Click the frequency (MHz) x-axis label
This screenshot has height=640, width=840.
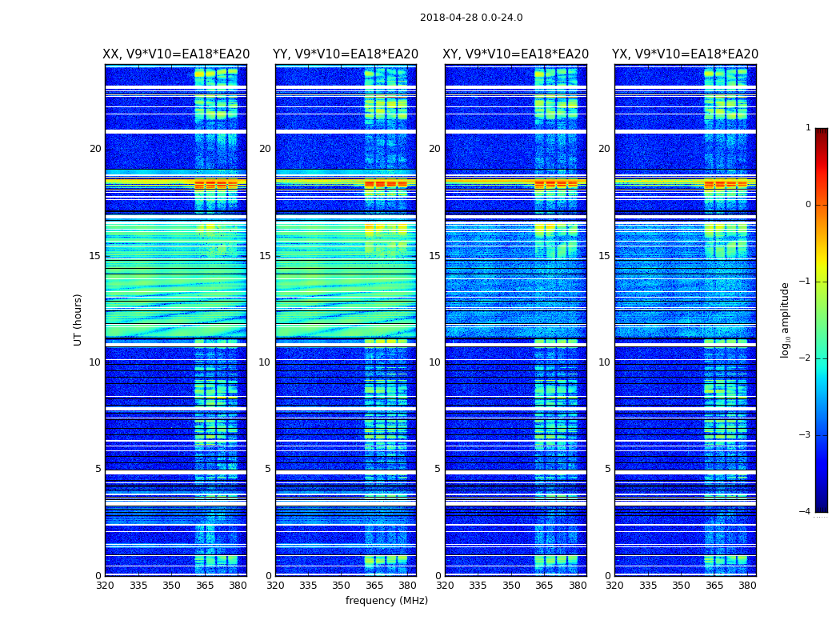pyautogui.click(x=386, y=601)
